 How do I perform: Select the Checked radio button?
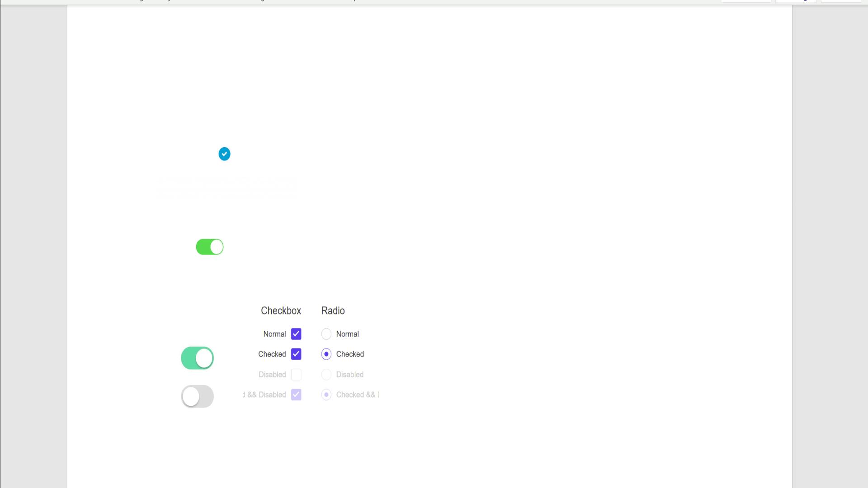(326, 354)
